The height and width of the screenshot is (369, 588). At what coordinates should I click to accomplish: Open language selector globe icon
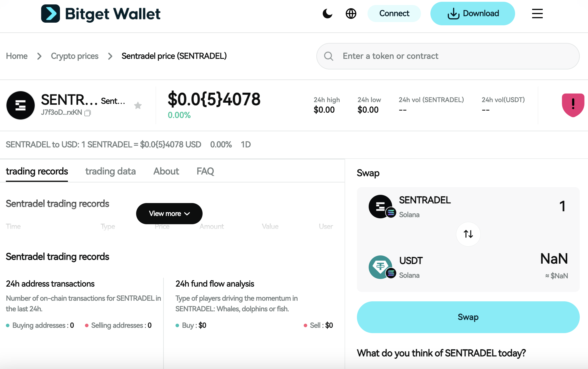click(x=351, y=14)
